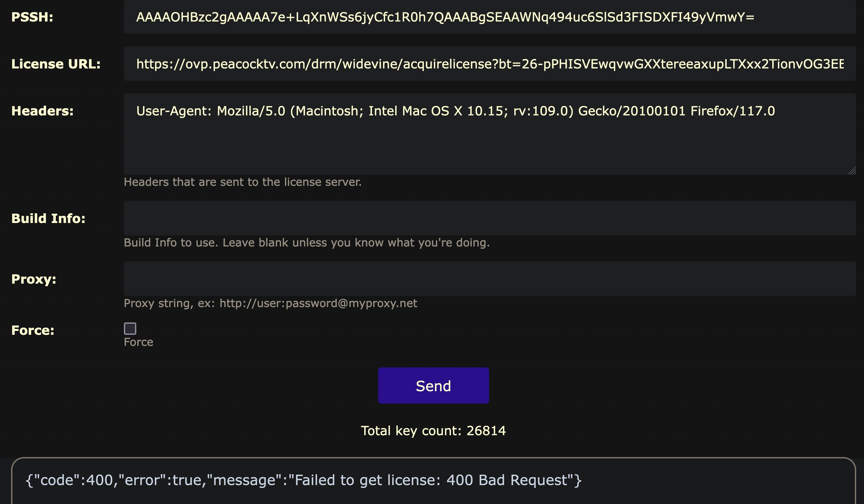This screenshot has width=864, height=504.
Task: Click the bold Proxy: label
Action: tap(34, 279)
